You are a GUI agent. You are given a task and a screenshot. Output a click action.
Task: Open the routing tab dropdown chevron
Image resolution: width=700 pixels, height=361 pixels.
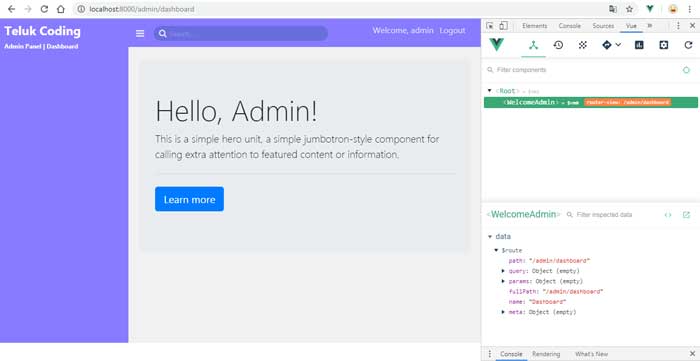click(x=618, y=45)
